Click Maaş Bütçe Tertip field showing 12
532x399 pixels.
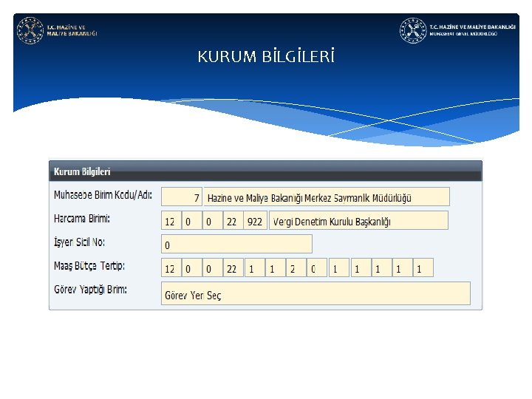tap(171, 267)
